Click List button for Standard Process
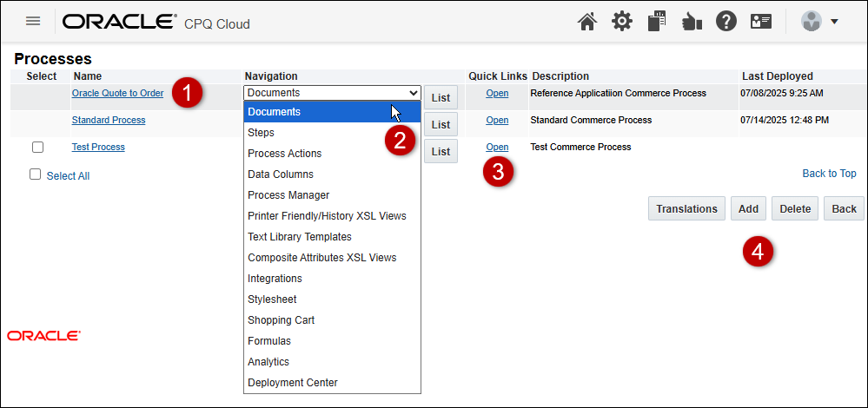The image size is (868, 408). point(441,124)
